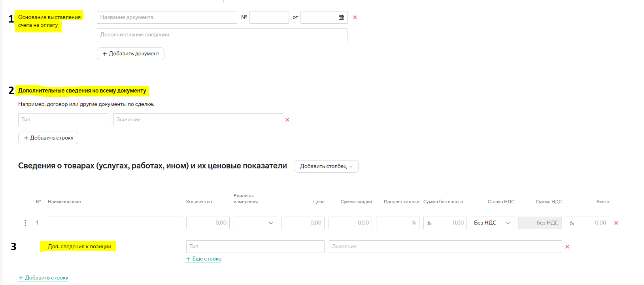644x285 pixels.
Task: Focus the Название документа input field
Action: [166, 17]
